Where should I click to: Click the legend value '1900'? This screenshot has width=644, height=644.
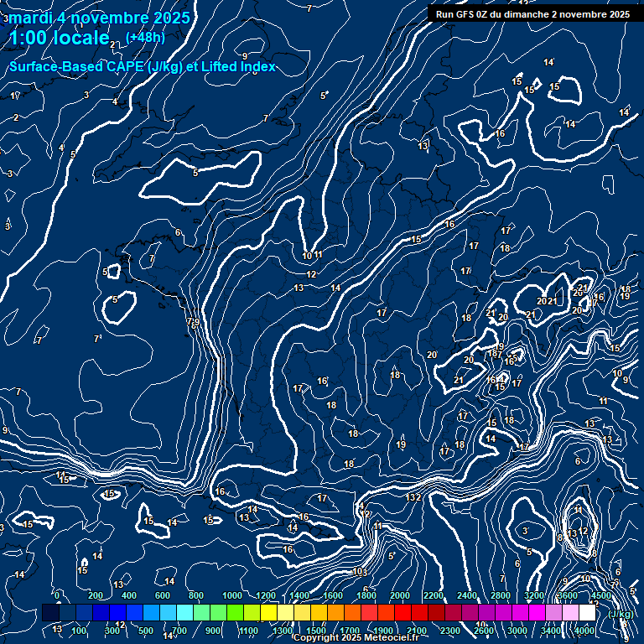(x=383, y=631)
